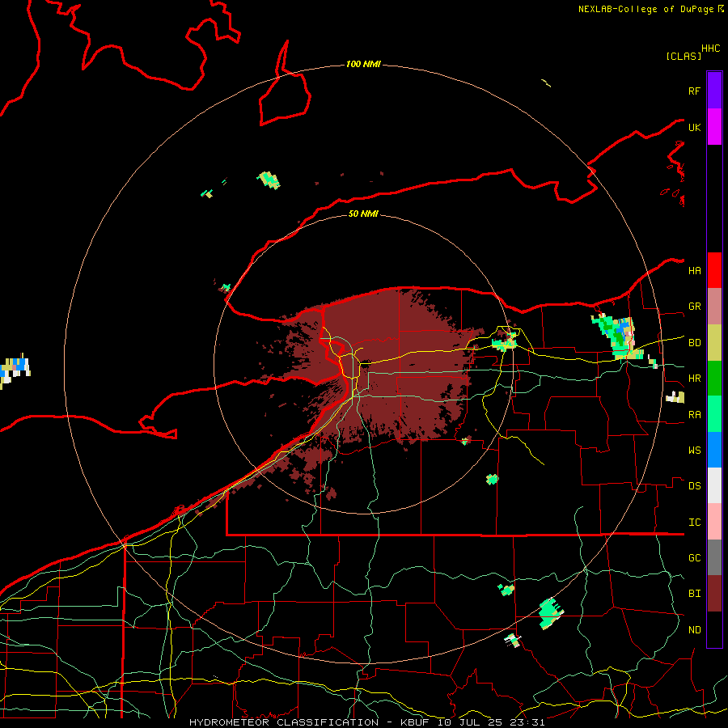Click the multicolor storm cell east of the 100 NMI ring label area
Viewport: 728px width, 728px height.
(616, 335)
